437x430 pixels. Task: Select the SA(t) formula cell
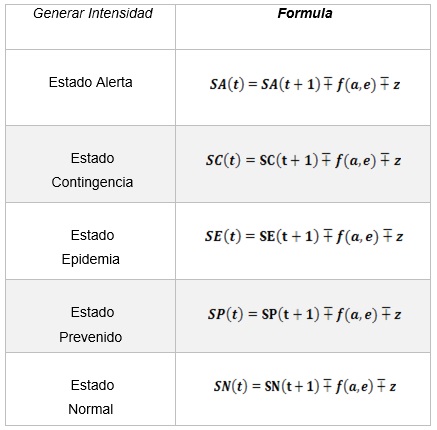point(303,87)
